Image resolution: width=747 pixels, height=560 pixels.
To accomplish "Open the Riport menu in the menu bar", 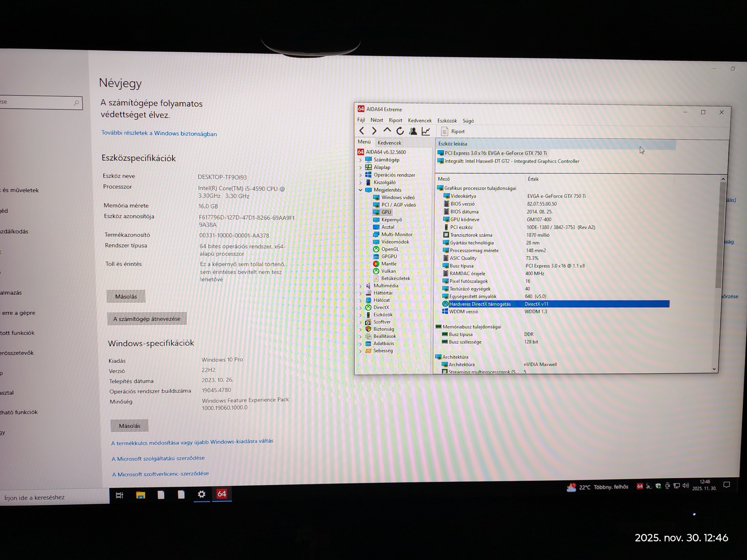I will [x=395, y=120].
